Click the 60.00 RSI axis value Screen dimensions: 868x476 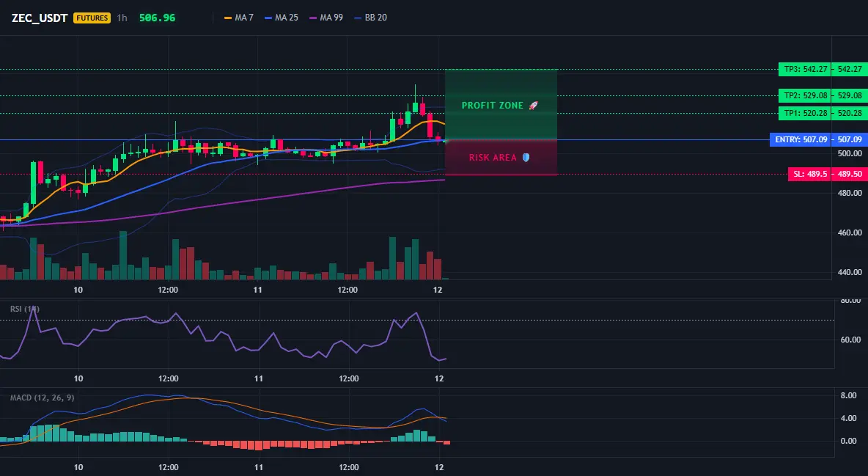851,340
